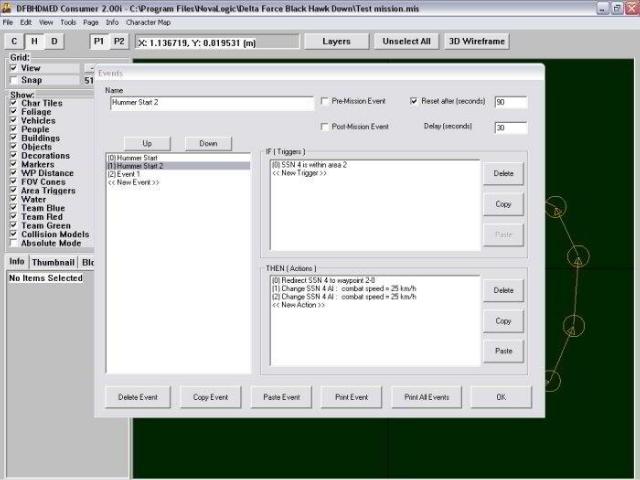Open the Layers toolbar button
Image resolution: width=640 pixels, height=480 pixels.
[x=336, y=42]
